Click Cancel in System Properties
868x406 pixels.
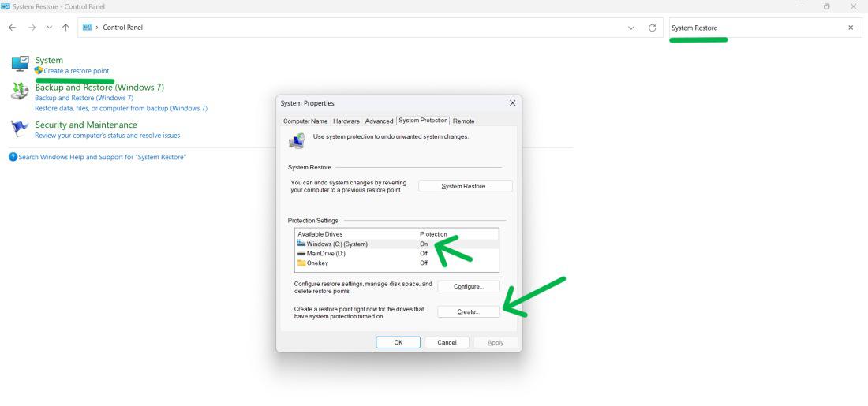point(447,342)
